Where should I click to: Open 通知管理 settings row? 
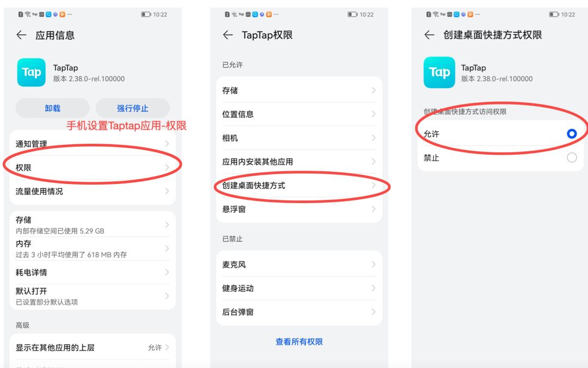93,143
